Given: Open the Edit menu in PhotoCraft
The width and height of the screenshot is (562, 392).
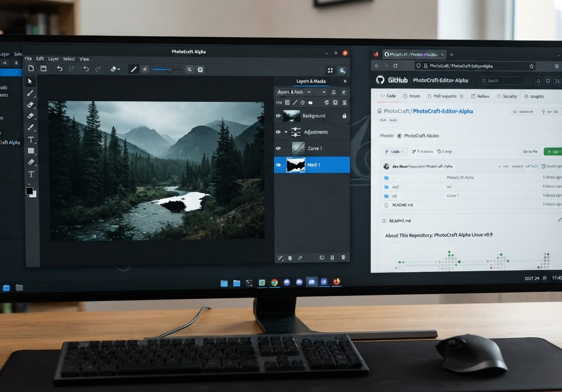Looking at the screenshot, I should 40,58.
